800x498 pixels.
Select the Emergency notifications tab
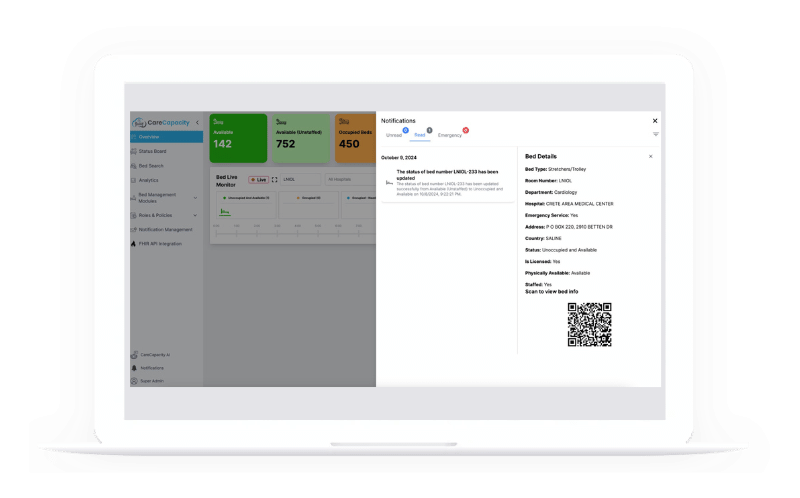[x=450, y=134]
